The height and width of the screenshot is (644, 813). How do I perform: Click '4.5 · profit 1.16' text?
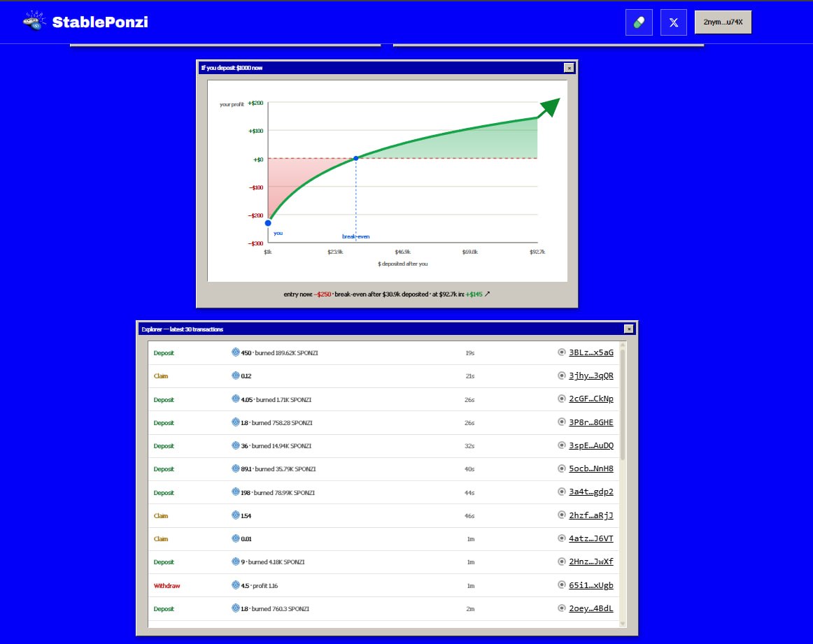260,586
